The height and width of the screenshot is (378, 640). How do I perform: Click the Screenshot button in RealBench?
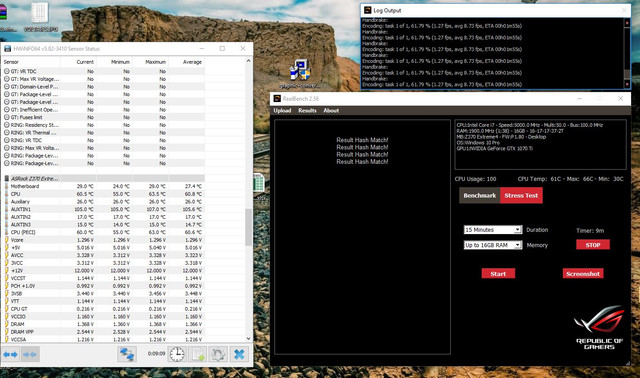(583, 273)
